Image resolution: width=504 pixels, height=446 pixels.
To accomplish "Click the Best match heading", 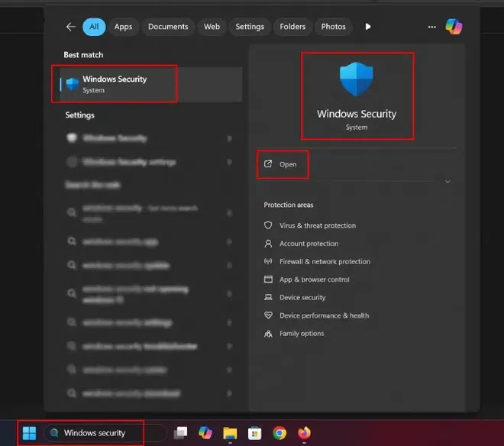I will pyautogui.click(x=83, y=55).
